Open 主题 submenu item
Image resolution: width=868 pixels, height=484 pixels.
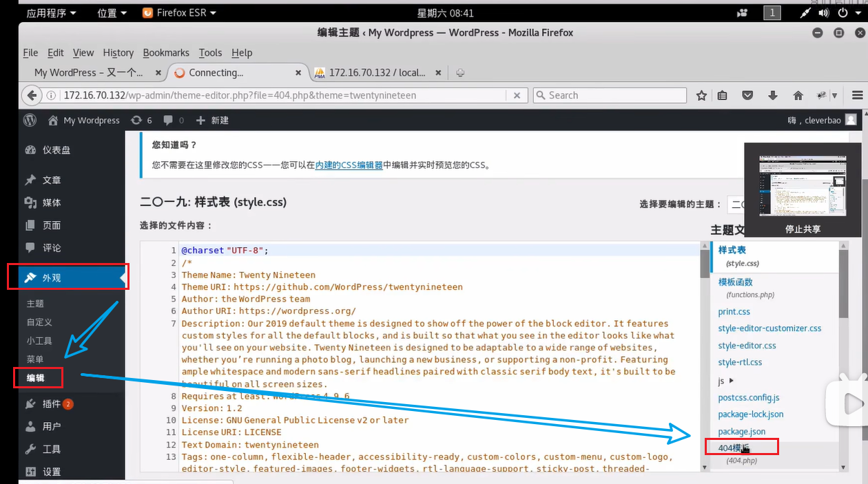pyautogui.click(x=35, y=304)
